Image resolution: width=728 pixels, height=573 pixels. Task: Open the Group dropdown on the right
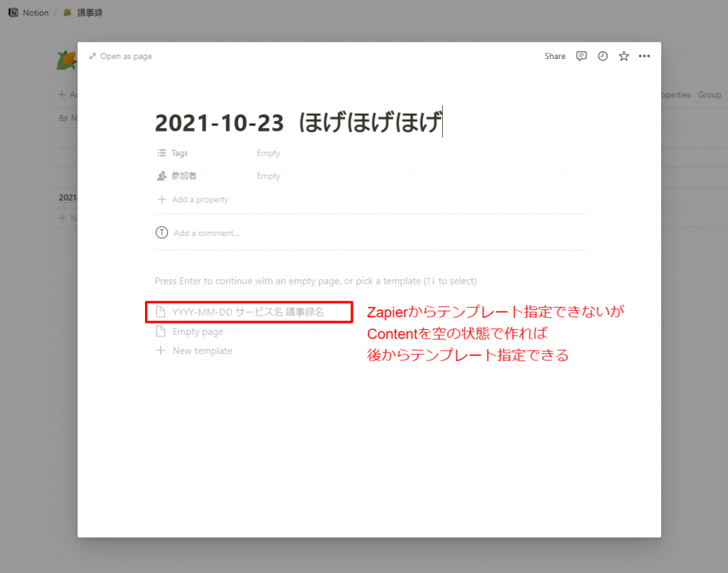tap(710, 94)
